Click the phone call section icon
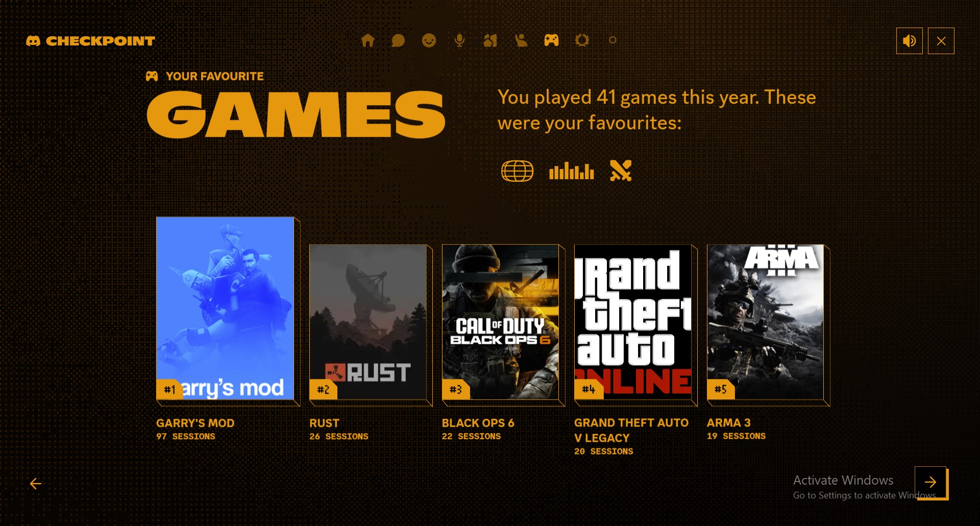This screenshot has width=980, height=526. [521, 40]
